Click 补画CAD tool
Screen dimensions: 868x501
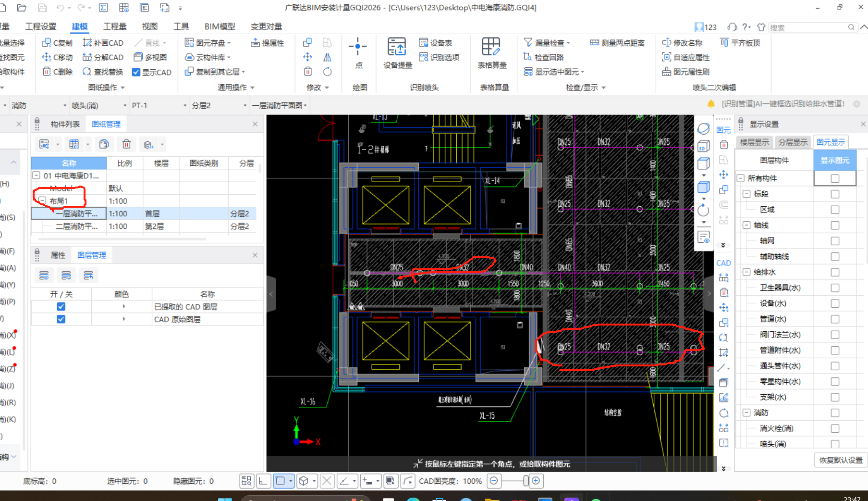103,43
